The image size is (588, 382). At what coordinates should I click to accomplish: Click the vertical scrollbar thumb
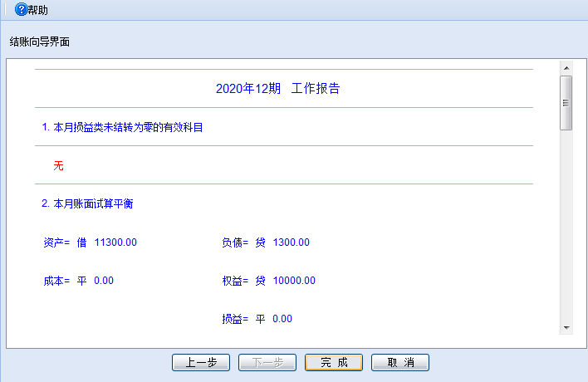(566, 103)
